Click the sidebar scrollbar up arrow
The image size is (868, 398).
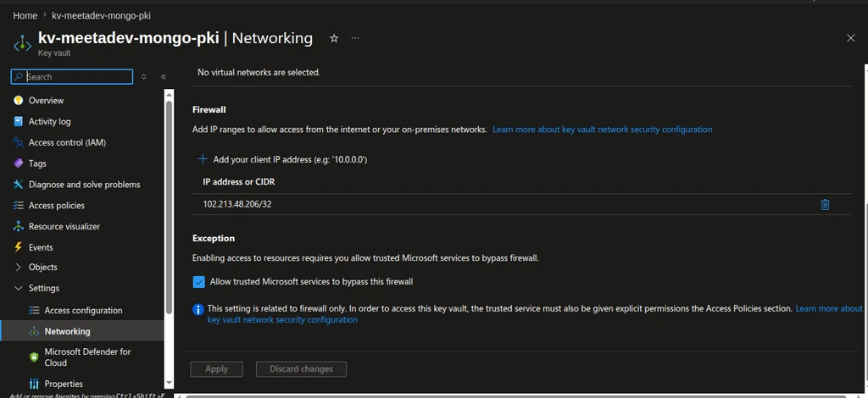point(169,95)
